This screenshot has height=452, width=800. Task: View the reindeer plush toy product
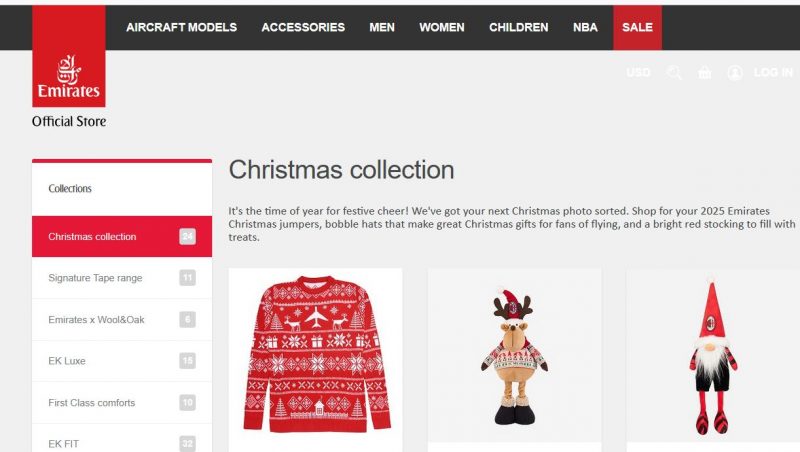pyautogui.click(x=514, y=356)
